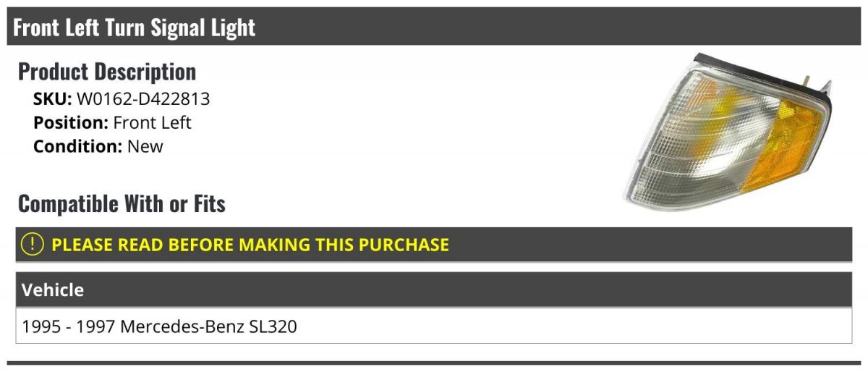Select the "Product Description" heading
The image size is (868, 372).
107,72
